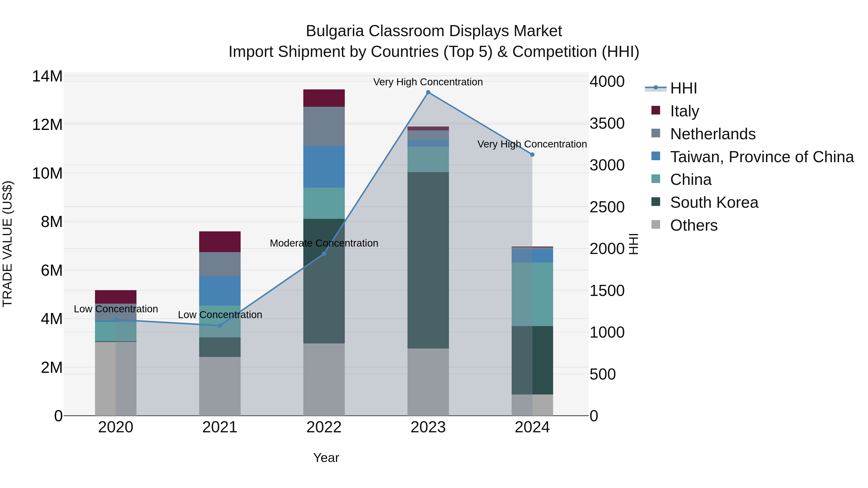The image size is (868, 488).
Task: Click the 4000 tick on HHI axis
Action: click(607, 81)
